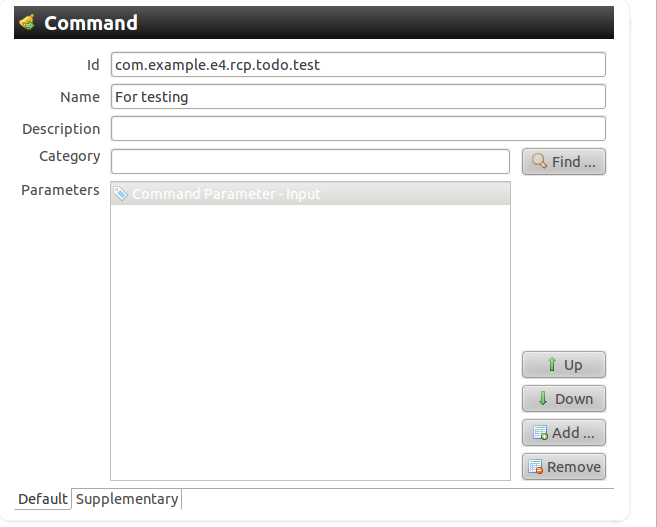Viewport: 657px width, 527px height.
Task: Click the Command header icon
Action: 27,23
